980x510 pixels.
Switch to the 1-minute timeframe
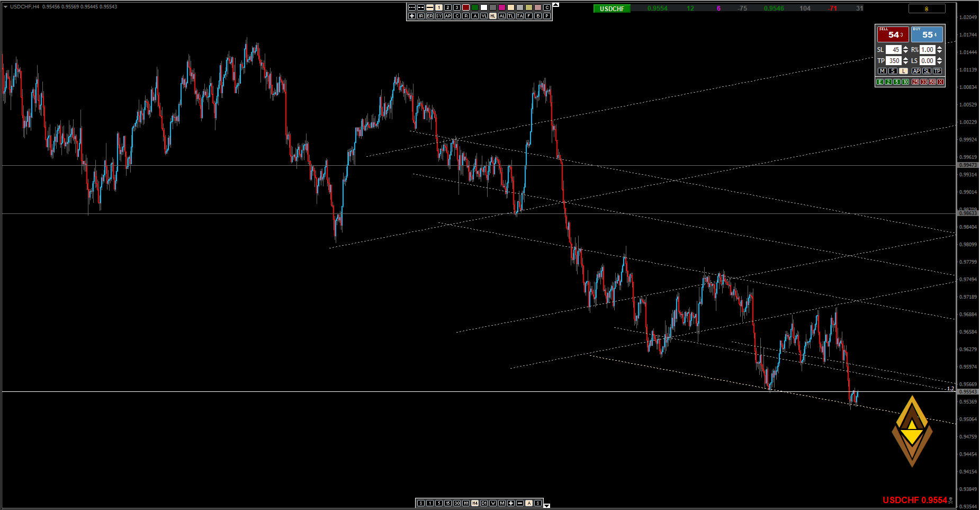(430, 503)
